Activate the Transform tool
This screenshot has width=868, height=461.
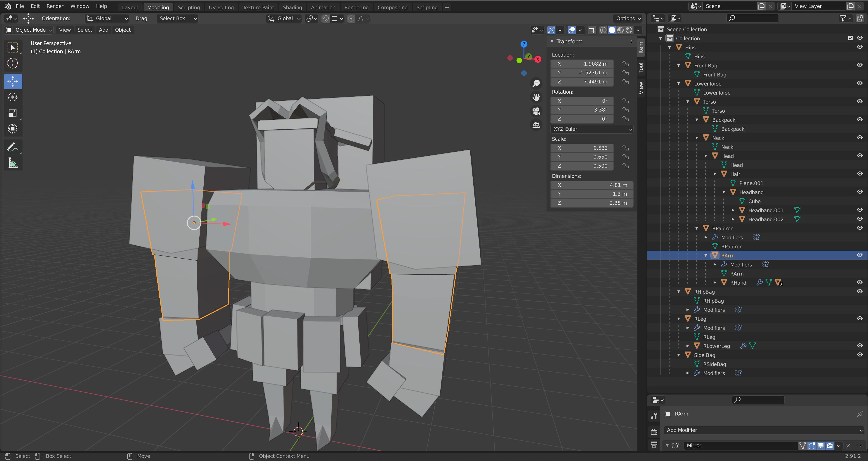13,129
